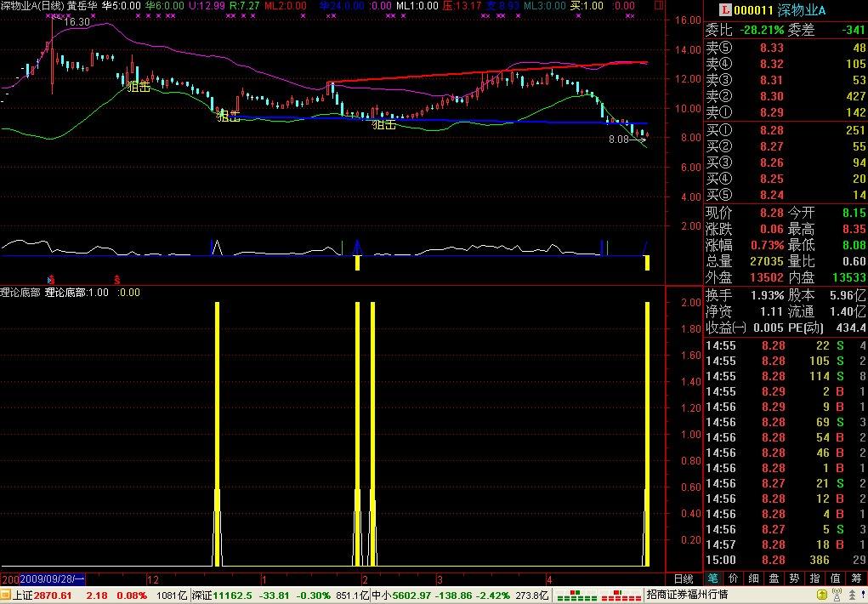The image size is (868, 604).
Task: Click stock code 000011
Action: pos(753,10)
